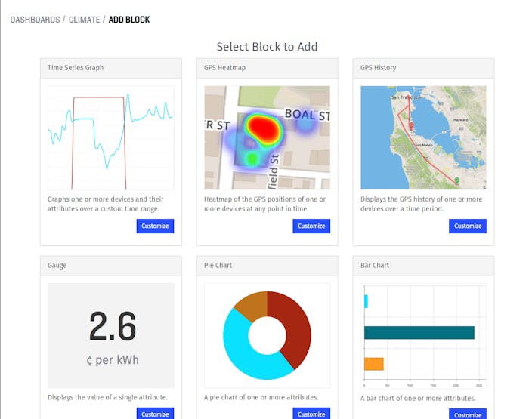The image size is (532, 419).
Task: Customize the GPS Heatmap block
Action: point(311,226)
